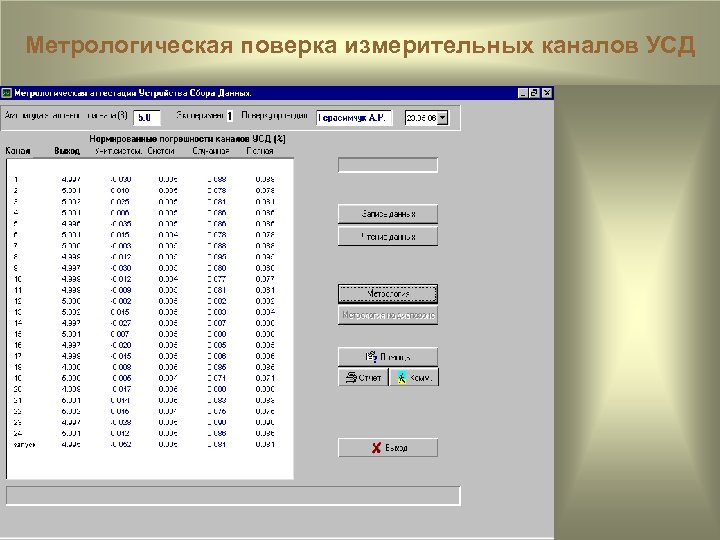The height and width of the screenshot is (540, 720).
Task: Click channel number 11 in the table
Action: point(18,290)
